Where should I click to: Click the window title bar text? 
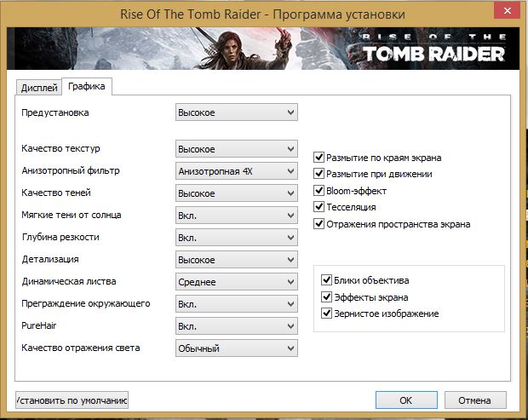pos(262,14)
